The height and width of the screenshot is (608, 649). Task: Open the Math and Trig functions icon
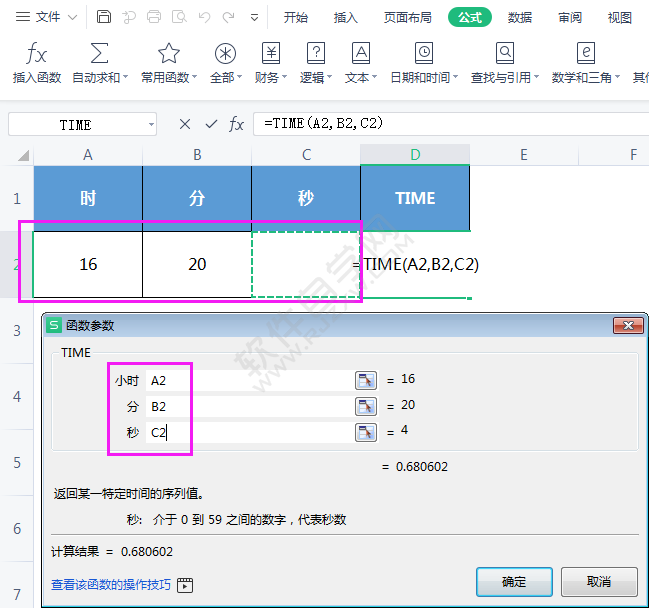586,53
